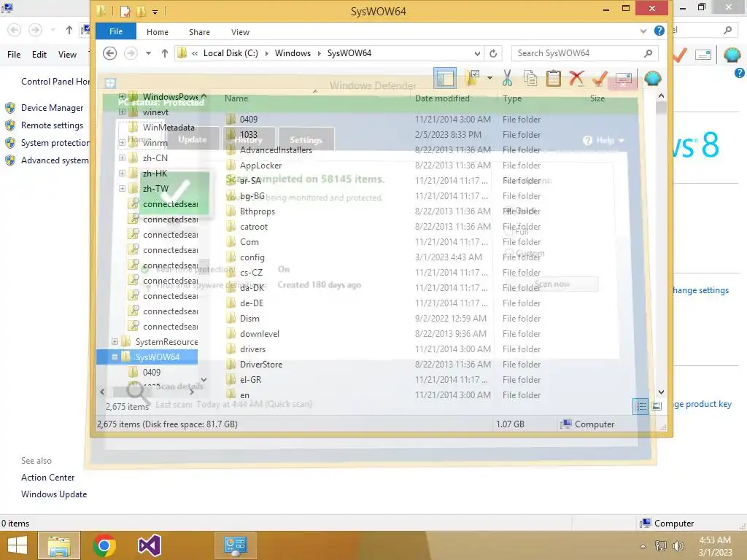Expand the zh-CN tree node
This screenshot has width=747, height=560.
[x=122, y=157]
